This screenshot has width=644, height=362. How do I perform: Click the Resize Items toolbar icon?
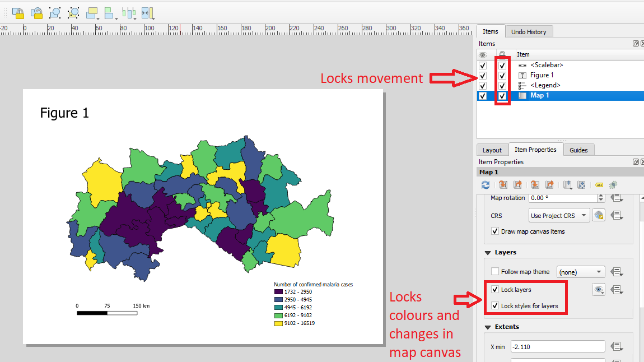click(x=147, y=13)
